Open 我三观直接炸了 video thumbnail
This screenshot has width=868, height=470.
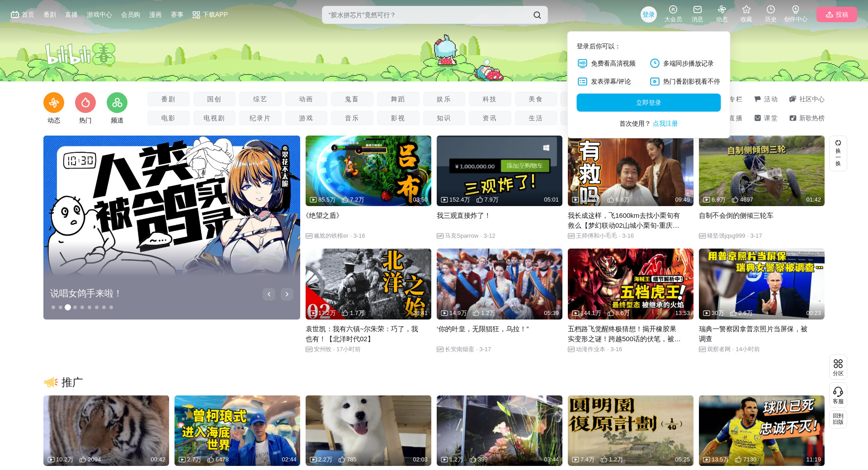(500, 171)
